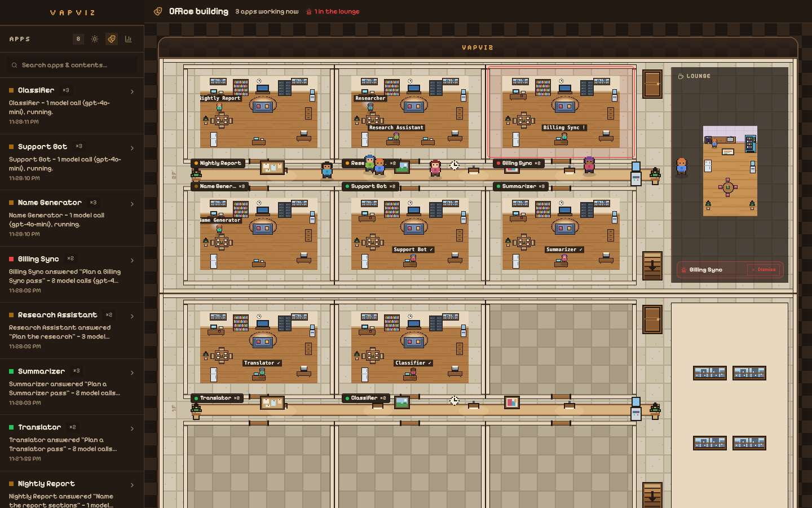Click the 1F corridor bulletin board
Viewport: 812px width, 508px height.
[x=272, y=402]
